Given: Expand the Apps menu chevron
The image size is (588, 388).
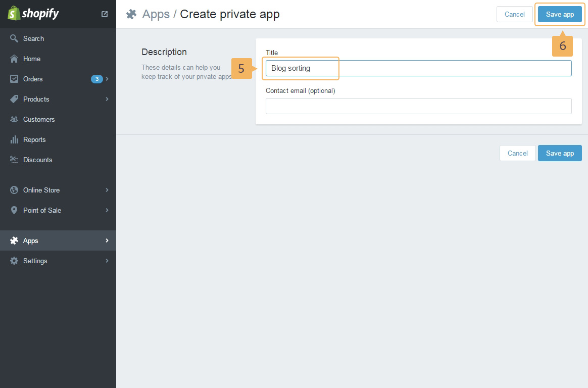Looking at the screenshot, I should (x=107, y=240).
